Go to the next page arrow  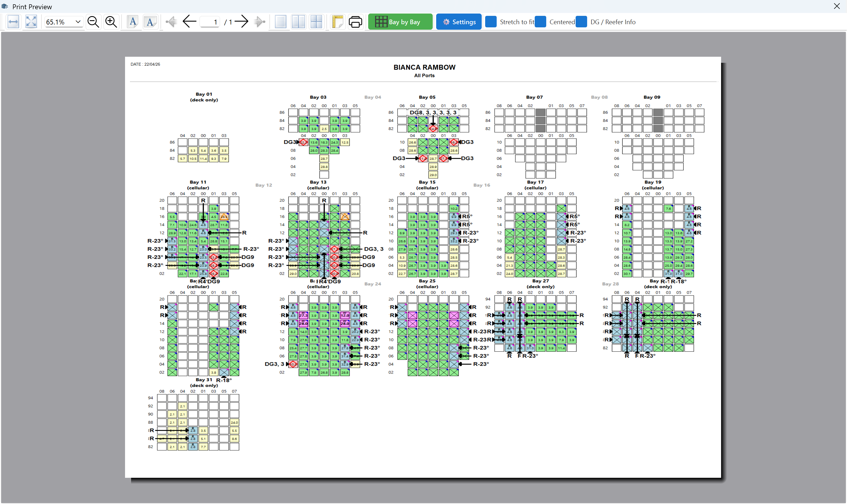pos(241,22)
